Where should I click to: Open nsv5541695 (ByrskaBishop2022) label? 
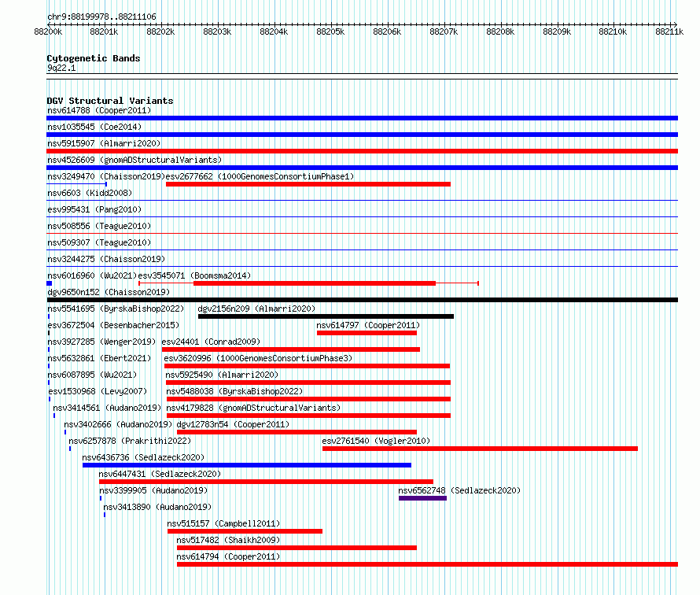[x=116, y=309]
